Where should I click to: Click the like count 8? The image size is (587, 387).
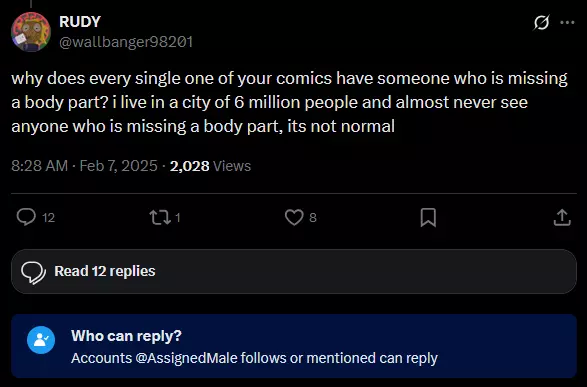click(313, 218)
